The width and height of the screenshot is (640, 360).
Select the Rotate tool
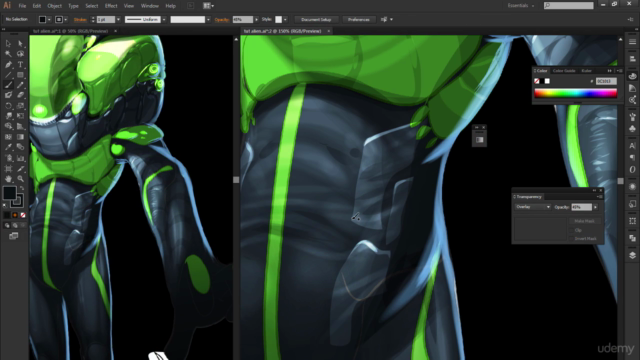tap(8, 106)
